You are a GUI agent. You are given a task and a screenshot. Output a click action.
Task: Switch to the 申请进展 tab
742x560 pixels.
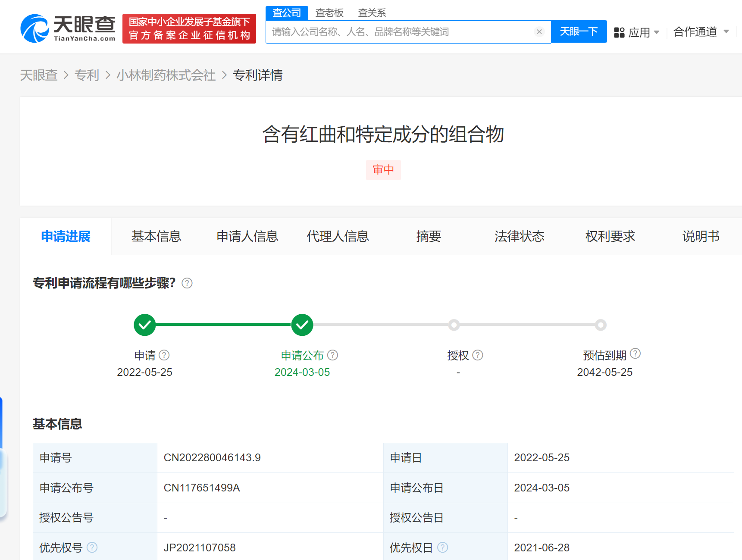[66, 237]
